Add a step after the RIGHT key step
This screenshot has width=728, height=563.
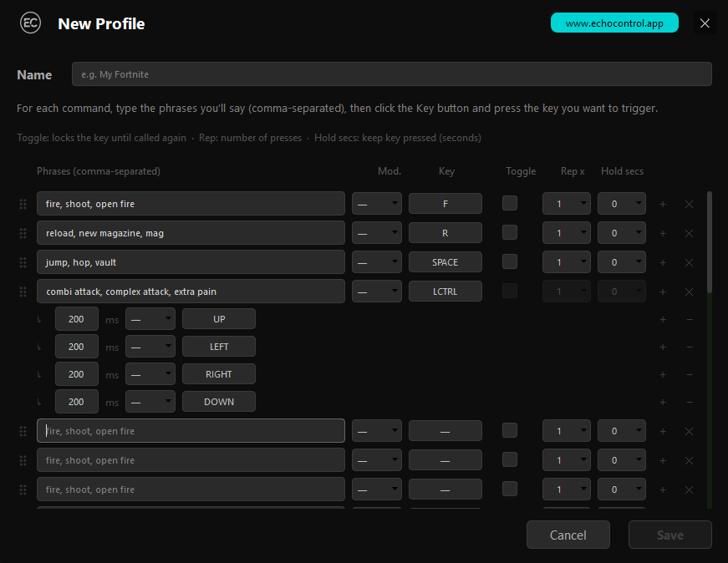click(663, 374)
